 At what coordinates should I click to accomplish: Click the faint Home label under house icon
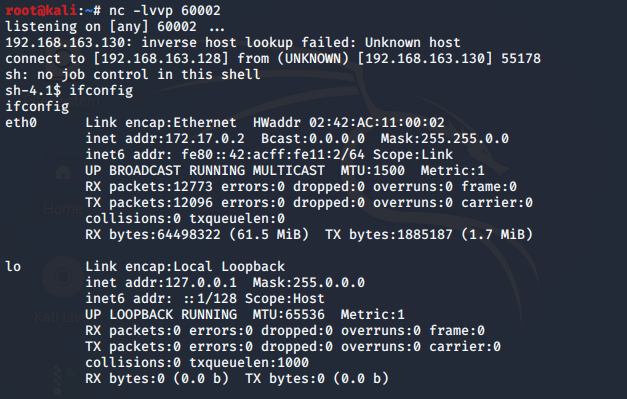pyautogui.click(x=63, y=209)
